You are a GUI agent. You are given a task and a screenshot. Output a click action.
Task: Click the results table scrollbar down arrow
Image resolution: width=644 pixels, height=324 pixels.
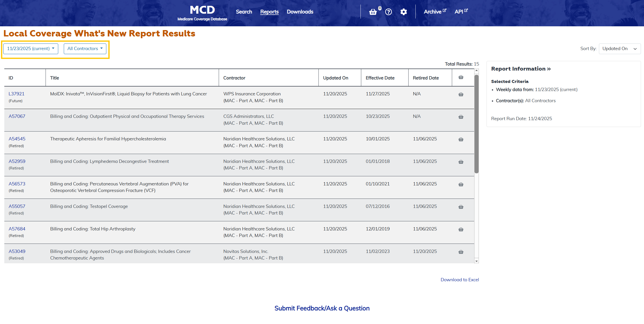point(476,261)
